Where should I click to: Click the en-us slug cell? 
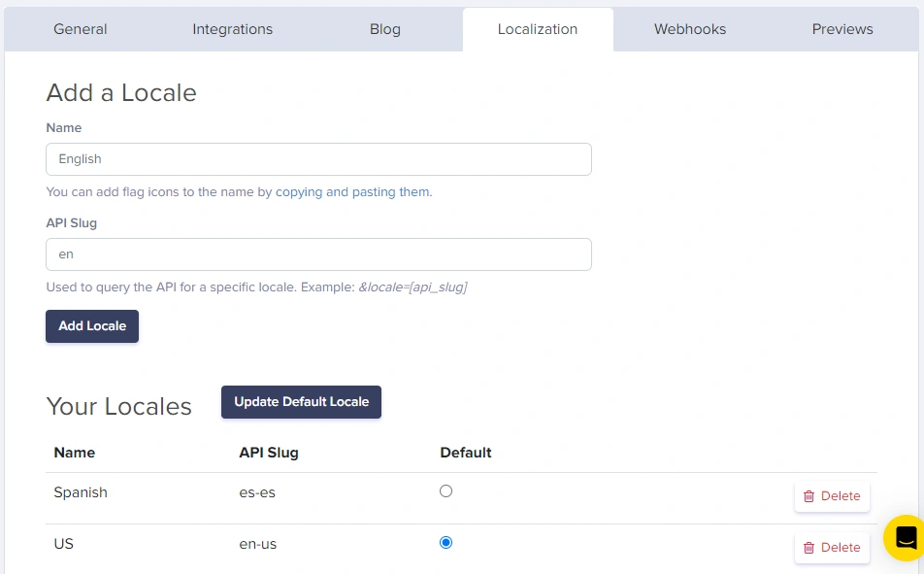(258, 544)
